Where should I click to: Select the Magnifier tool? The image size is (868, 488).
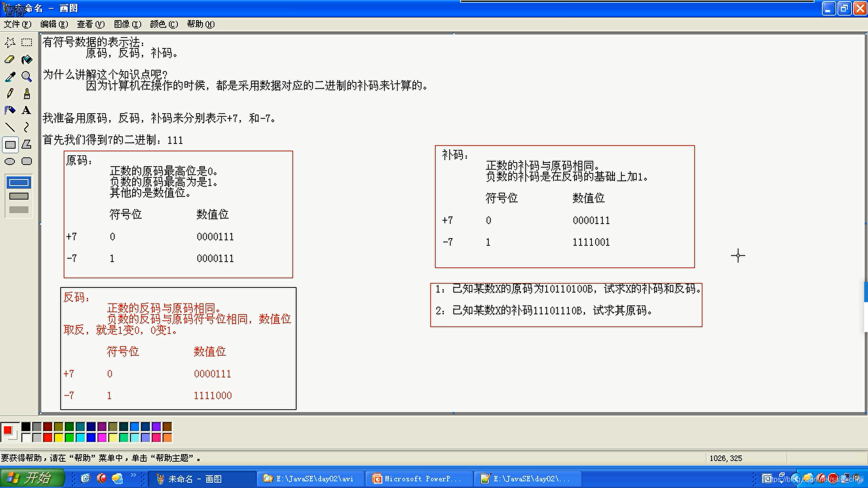click(x=27, y=77)
